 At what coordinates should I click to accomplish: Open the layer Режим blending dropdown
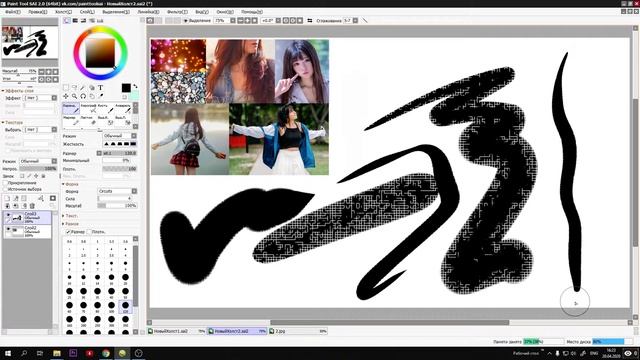point(38,161)
